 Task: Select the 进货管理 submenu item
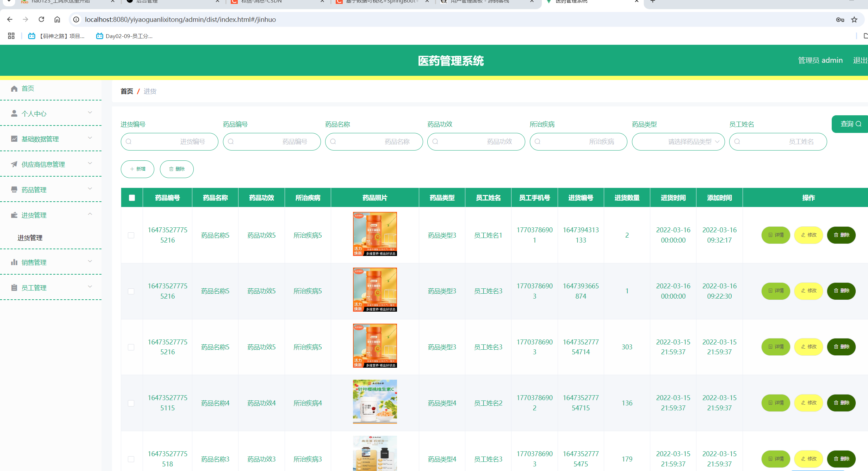[30, 238]
